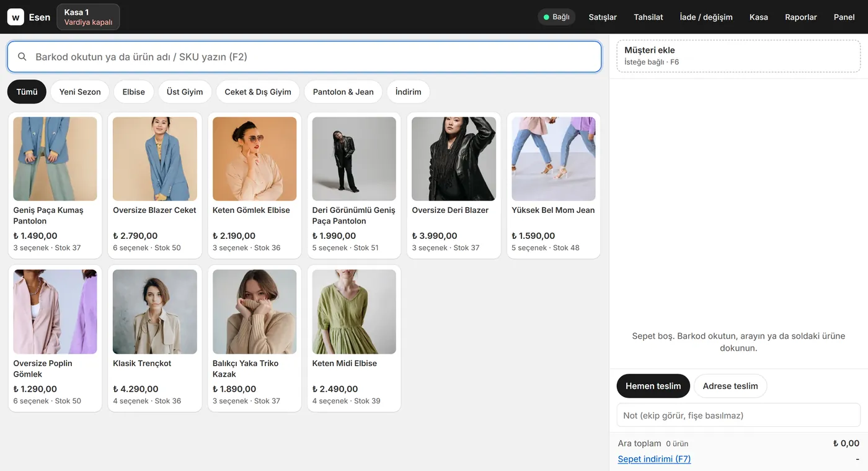Focus the barcode and product search field

point(304,57)
